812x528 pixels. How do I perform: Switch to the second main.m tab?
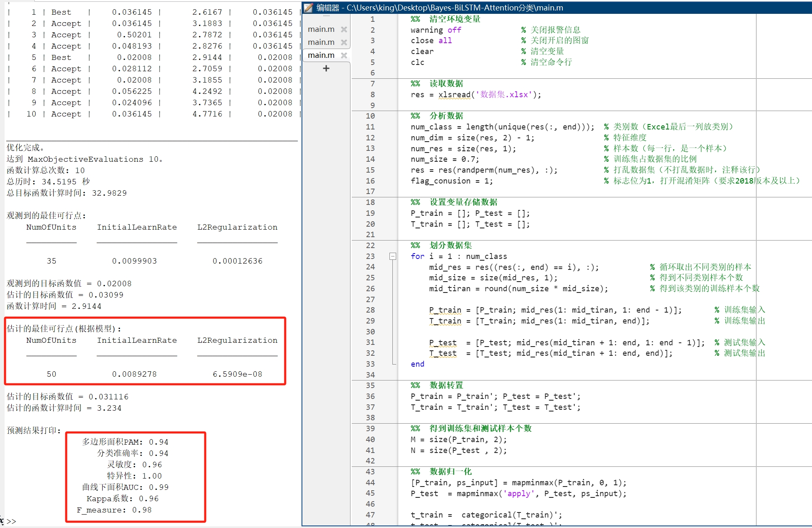pos(321,42)
